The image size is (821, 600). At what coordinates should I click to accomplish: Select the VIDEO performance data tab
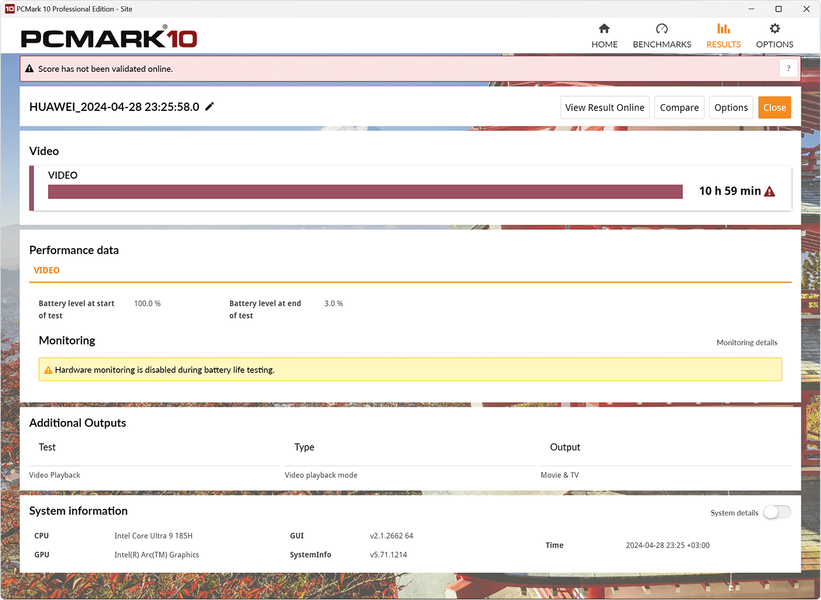click(x=47, y=270)
